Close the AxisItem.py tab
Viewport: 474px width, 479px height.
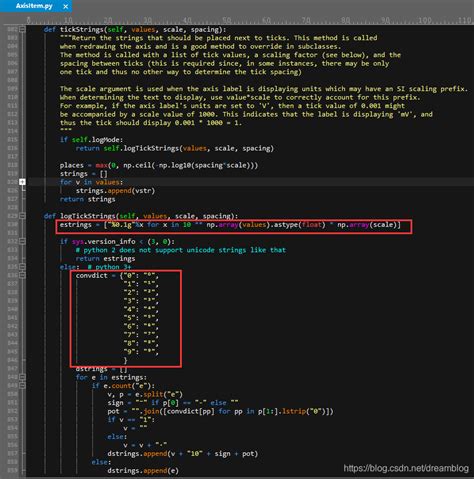66,6
